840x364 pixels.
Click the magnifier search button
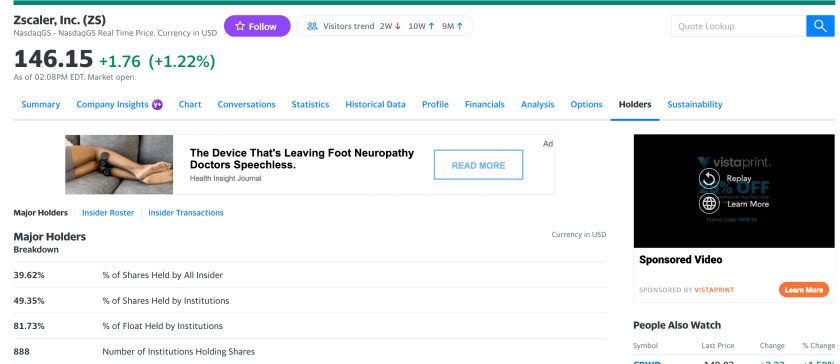tap(820, 26)
